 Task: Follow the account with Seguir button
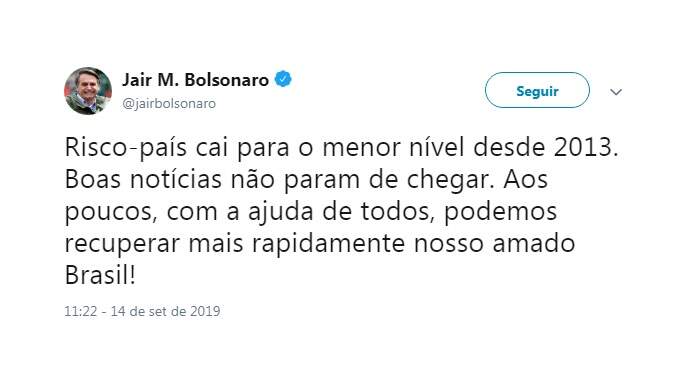point(537,90)
